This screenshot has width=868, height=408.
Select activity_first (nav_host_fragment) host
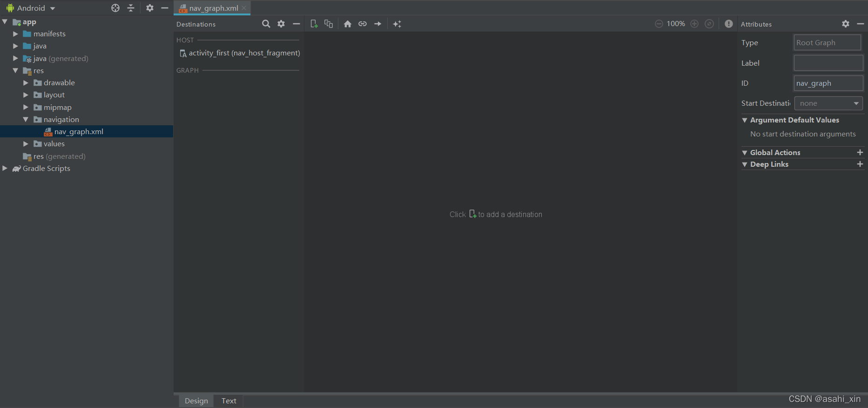click(240, 53)
